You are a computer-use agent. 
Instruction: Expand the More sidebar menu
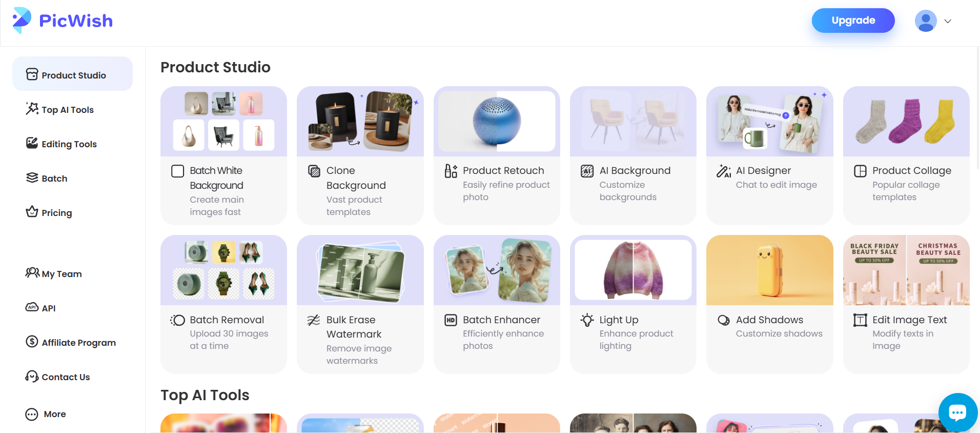(46, 414)
